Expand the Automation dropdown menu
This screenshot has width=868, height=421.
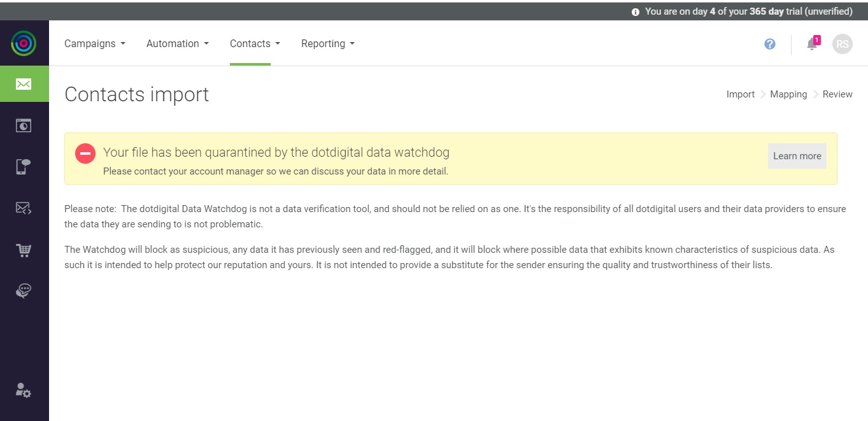(x=178, y=43)
